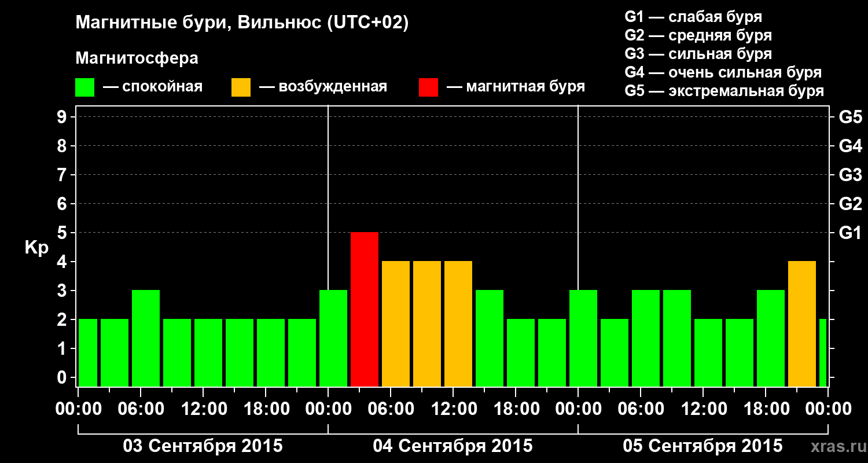Click 'G2 — средняя буря' legend line
The image size is (868, 463).
point(698,35)
